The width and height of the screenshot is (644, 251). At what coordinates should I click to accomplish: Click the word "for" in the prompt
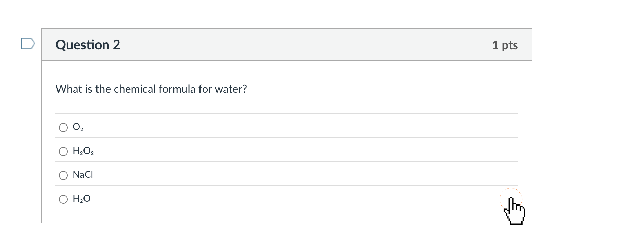coord(205,89)
